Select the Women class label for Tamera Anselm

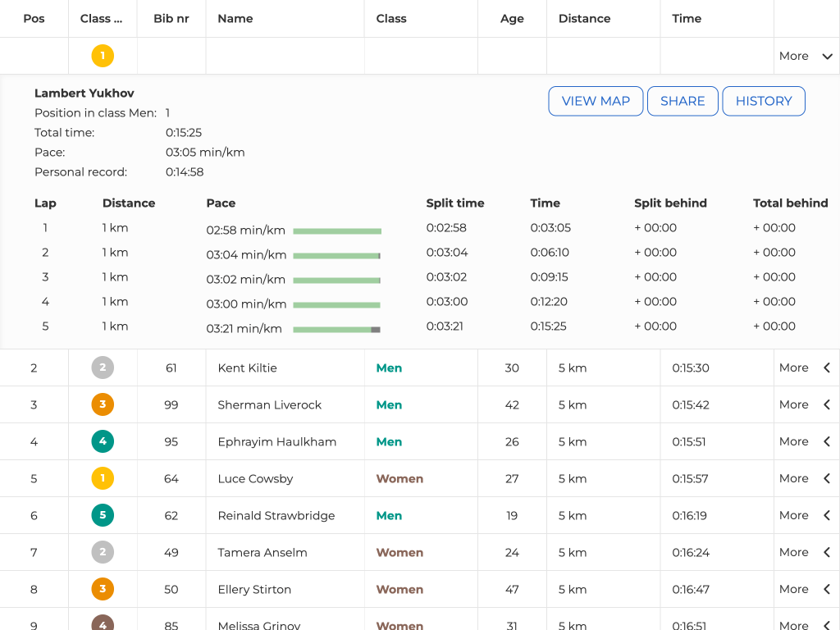point(399,552)
